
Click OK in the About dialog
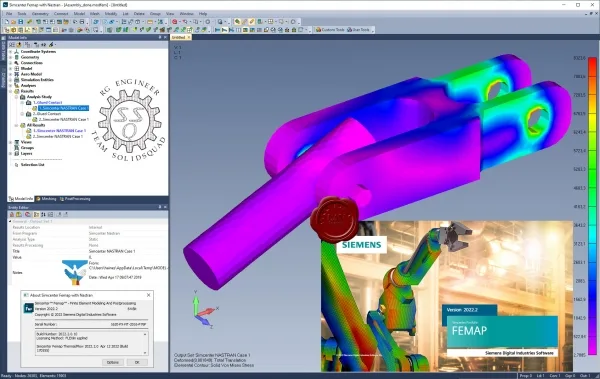pos(137,362)
